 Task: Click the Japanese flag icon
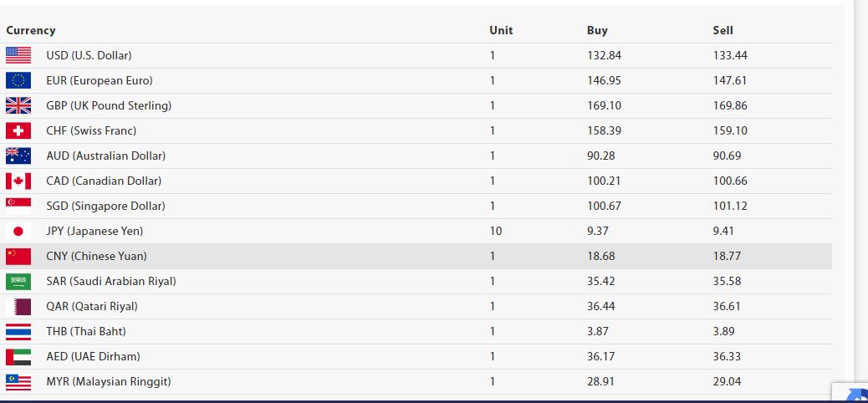click(x=18, y=231)
